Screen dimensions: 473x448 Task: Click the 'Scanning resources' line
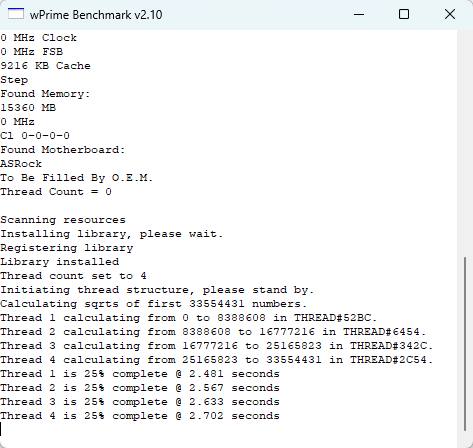click(63, 220)
